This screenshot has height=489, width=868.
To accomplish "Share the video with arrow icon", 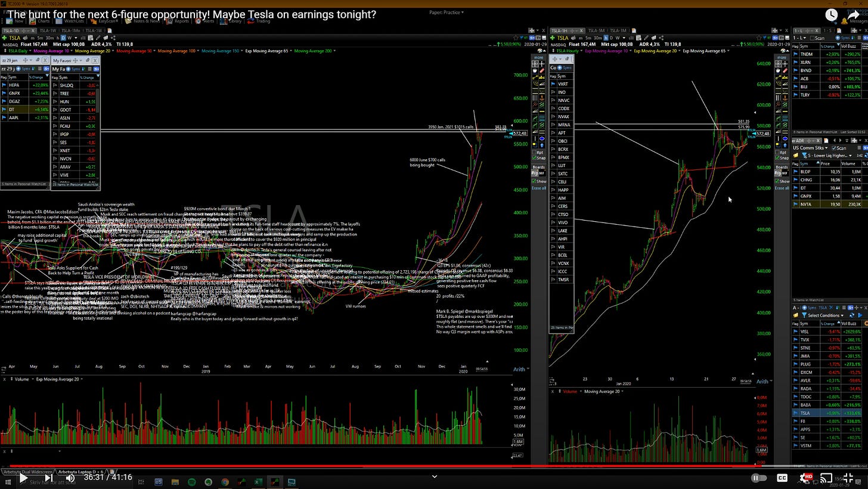I will [855, 16].
